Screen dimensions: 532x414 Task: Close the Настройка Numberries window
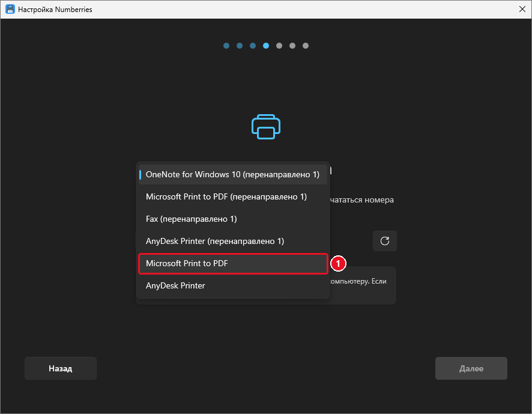tap(522, 9)
